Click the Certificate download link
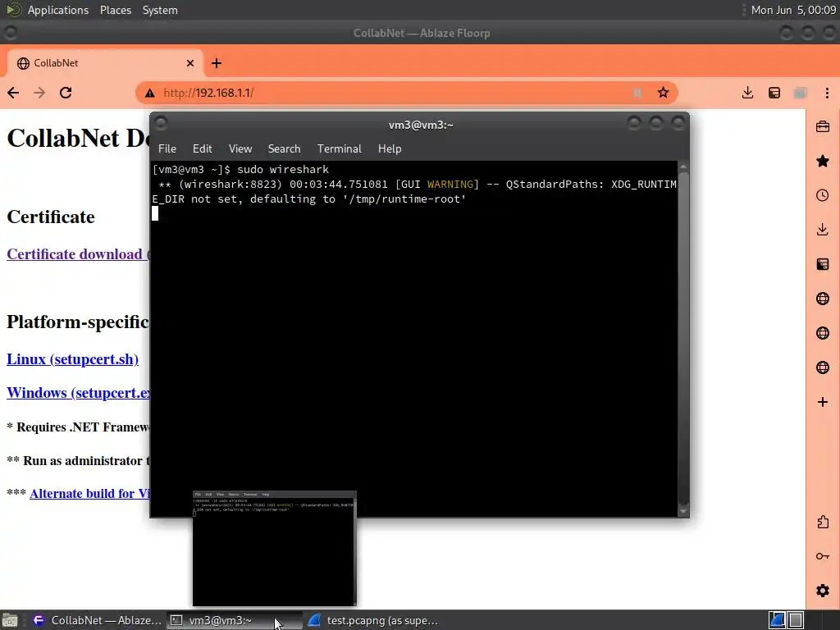840x630 pixels. pyautogui.click(x=78, y=254)
